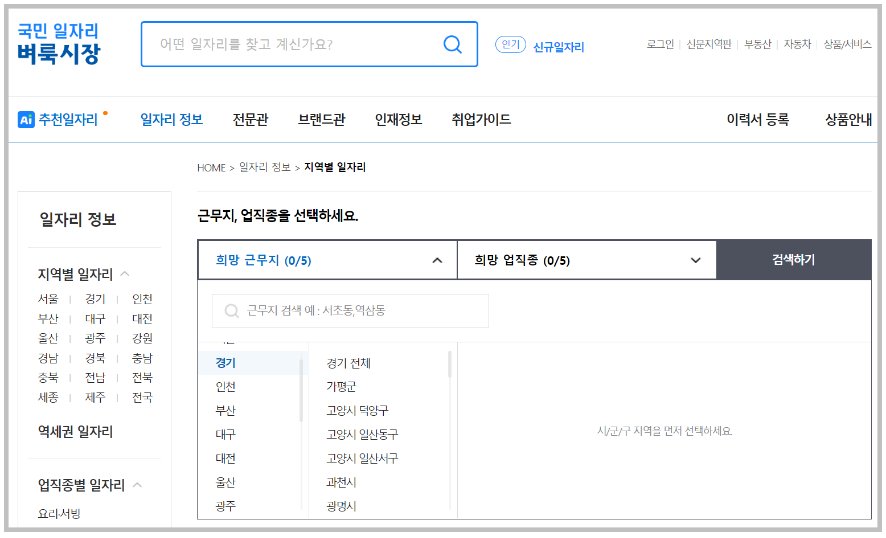Select 경기 in the sidebar region list
This screenshot has width=886, height=538.
95,299
